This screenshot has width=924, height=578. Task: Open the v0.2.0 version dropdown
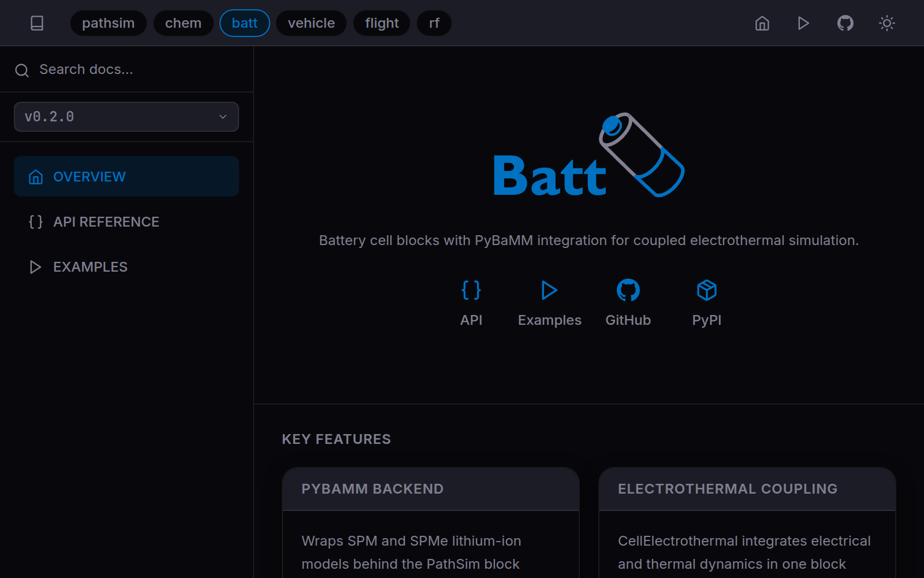click(126, 117)
